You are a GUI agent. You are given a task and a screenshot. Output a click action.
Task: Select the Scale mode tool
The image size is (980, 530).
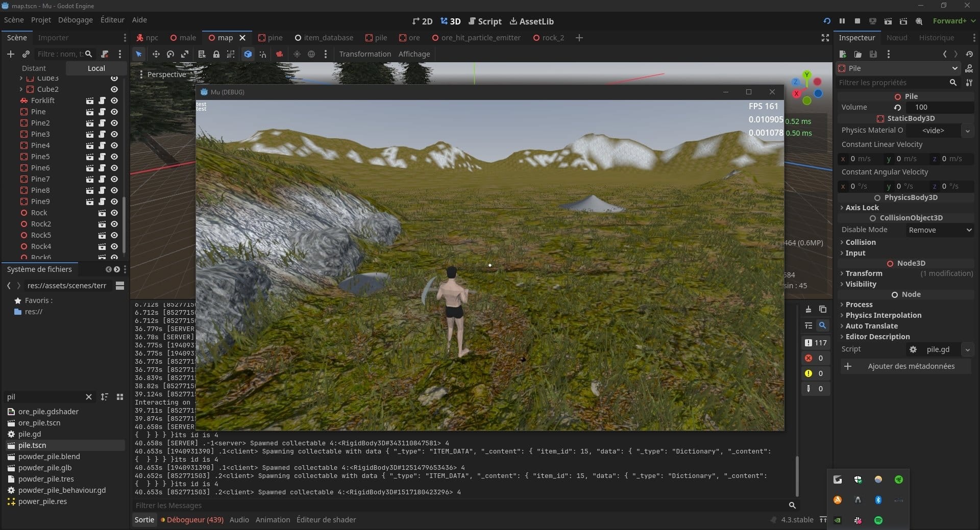pos(185,54)
